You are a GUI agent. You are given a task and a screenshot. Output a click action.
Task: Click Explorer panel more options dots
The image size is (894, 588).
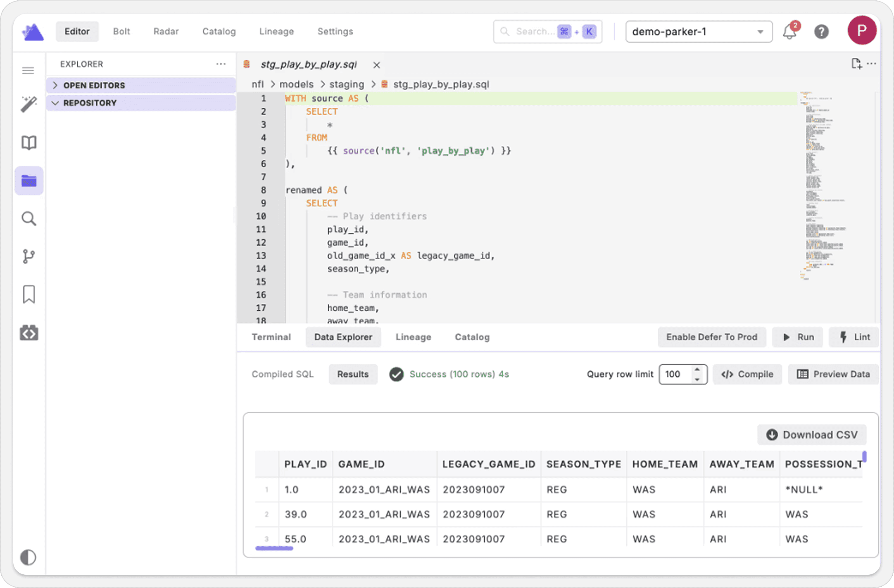click(221, 64)
